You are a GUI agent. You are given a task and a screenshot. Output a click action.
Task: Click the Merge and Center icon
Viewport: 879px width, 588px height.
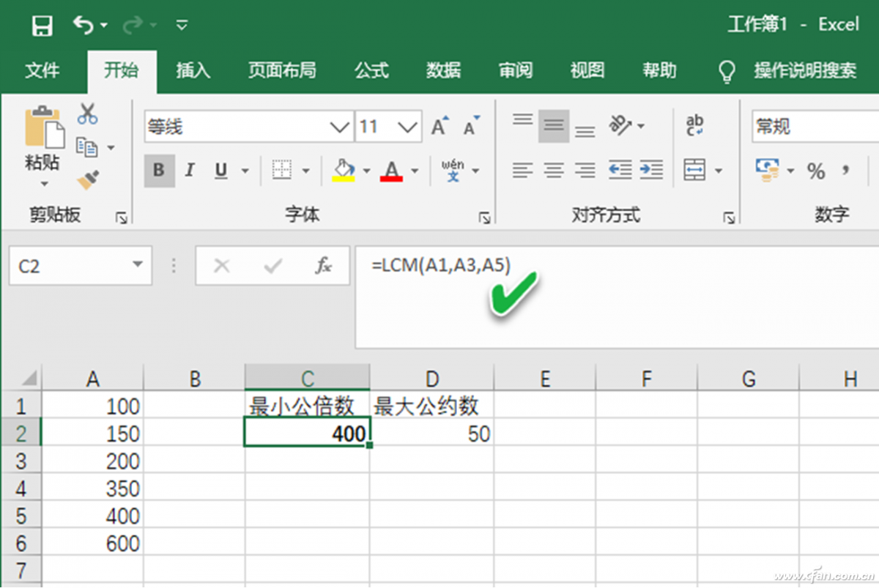click(x=694, y=171)
